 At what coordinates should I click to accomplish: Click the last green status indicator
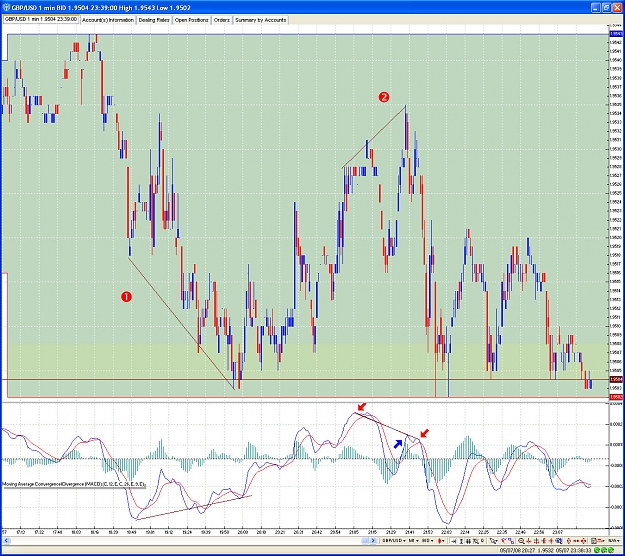611,550
